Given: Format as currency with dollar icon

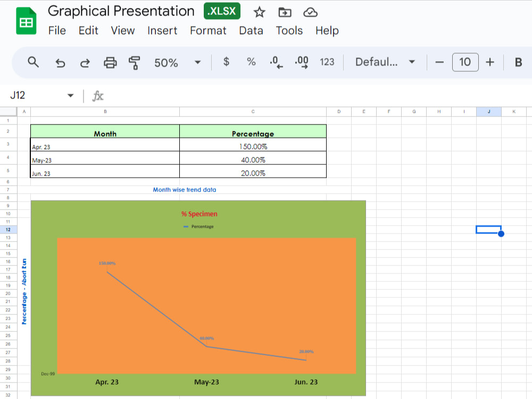Looking at the screenshot, I should pyautogui.click(x=226, y=62).
